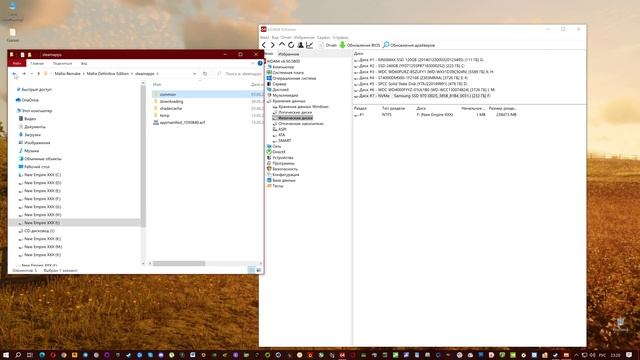Open the red Файл tab in Explorer ribbon
The image size is (640, 360).
pyautogui.click(x=17, y=63)
